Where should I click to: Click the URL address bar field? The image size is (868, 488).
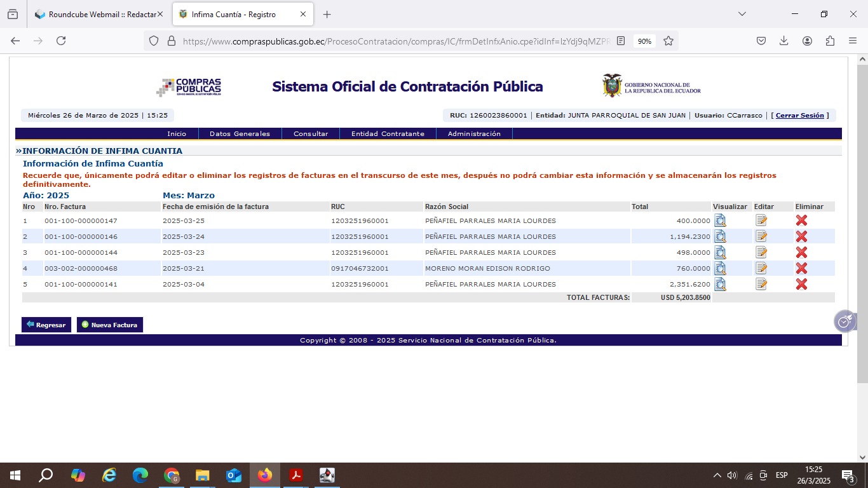click(394, 41)
